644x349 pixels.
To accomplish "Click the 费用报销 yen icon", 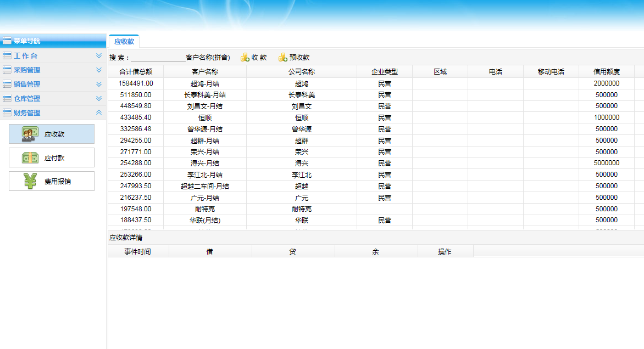I will click(x=30, y=181).
